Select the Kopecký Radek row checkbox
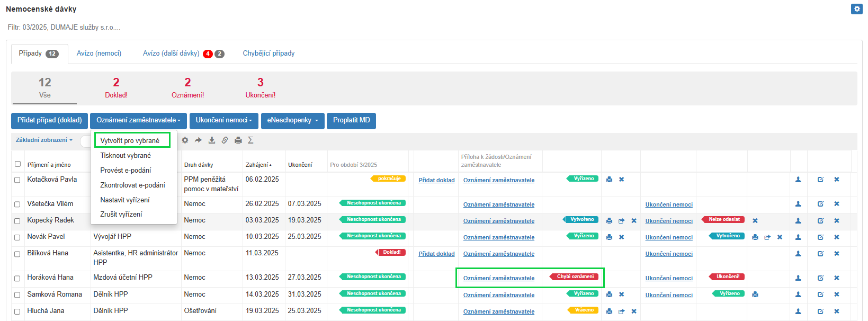Image resolution: width=868 pixels, height=321 pixels. [17, 221]
